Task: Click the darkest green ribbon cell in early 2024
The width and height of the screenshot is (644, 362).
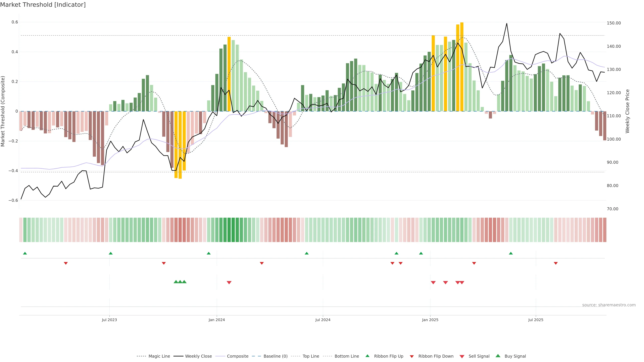Action: click(233, 230)
